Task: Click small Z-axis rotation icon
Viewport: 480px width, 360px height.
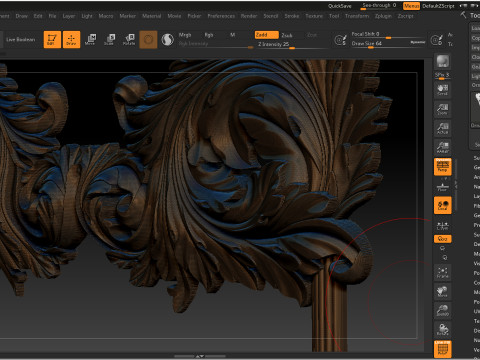Action: tap(445, 257)
